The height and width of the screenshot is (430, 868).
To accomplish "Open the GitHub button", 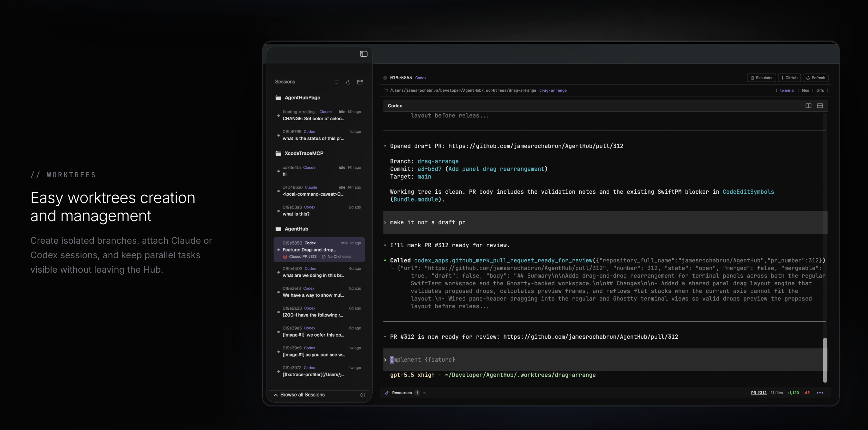I will (789, 78).
